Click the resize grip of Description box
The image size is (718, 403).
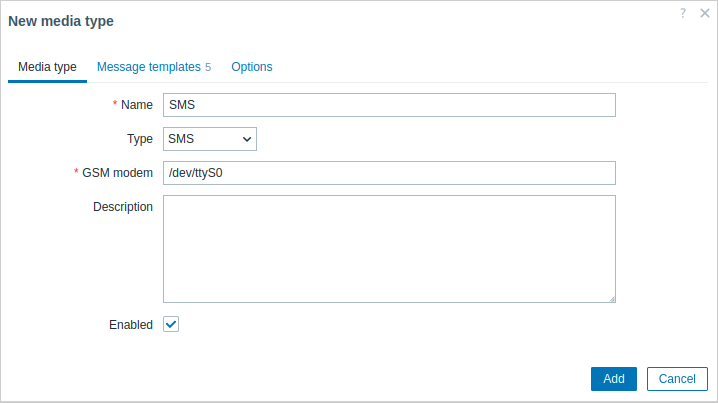[612, 299]
